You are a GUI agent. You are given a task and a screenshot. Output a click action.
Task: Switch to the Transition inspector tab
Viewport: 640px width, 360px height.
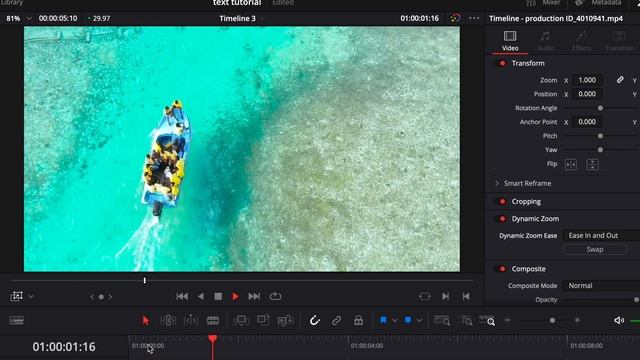point(619,41)
